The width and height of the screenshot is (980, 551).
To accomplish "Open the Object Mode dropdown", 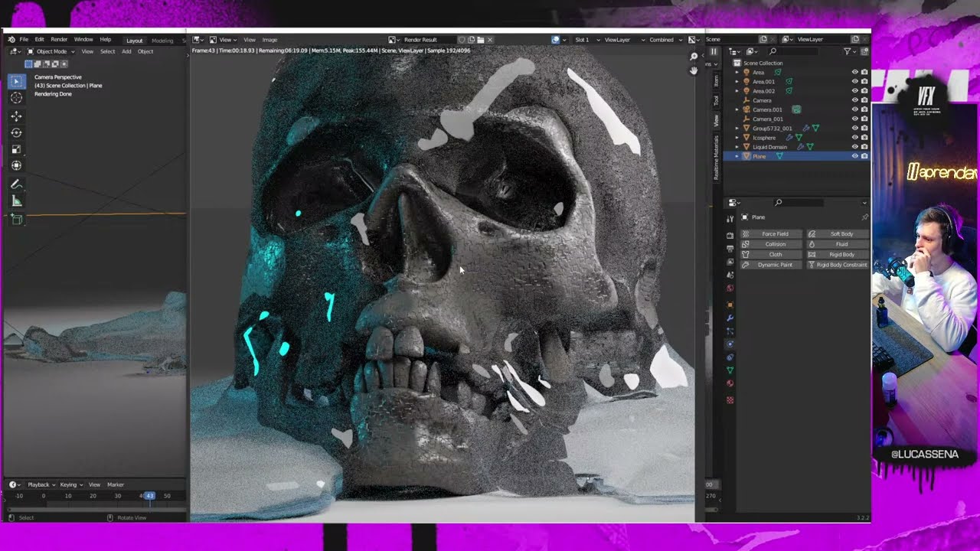I will 51,51.
